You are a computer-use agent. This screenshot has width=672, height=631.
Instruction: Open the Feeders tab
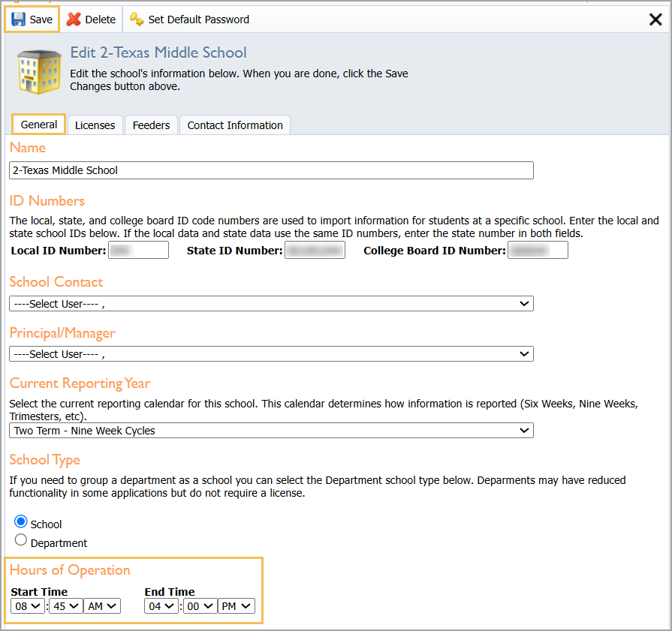point(151,125)
